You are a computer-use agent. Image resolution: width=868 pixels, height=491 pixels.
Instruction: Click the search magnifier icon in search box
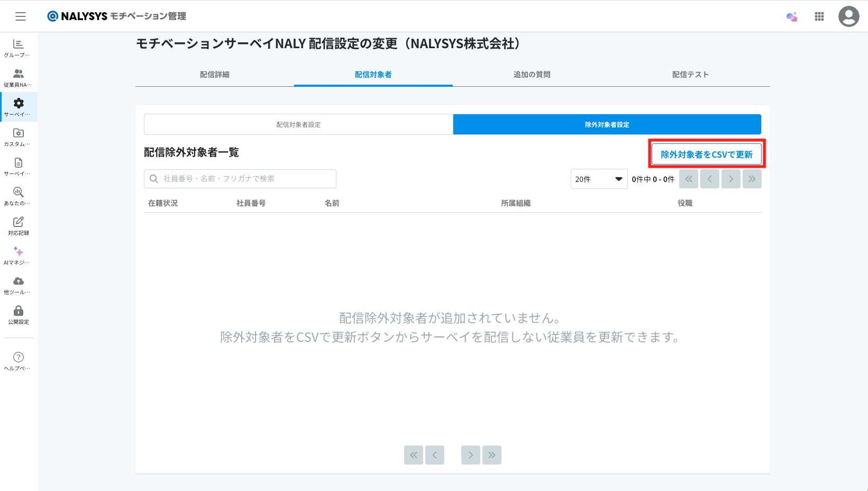tap(154, 179)
